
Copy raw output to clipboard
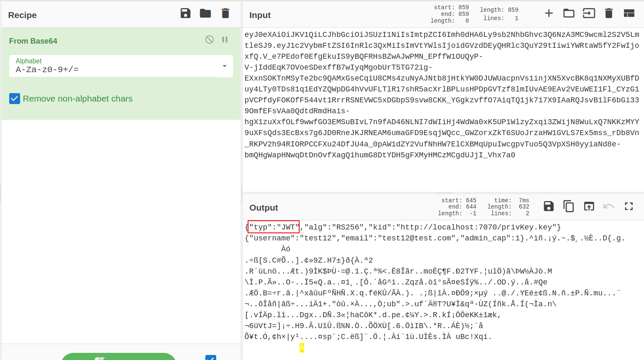tap(569, 206)
